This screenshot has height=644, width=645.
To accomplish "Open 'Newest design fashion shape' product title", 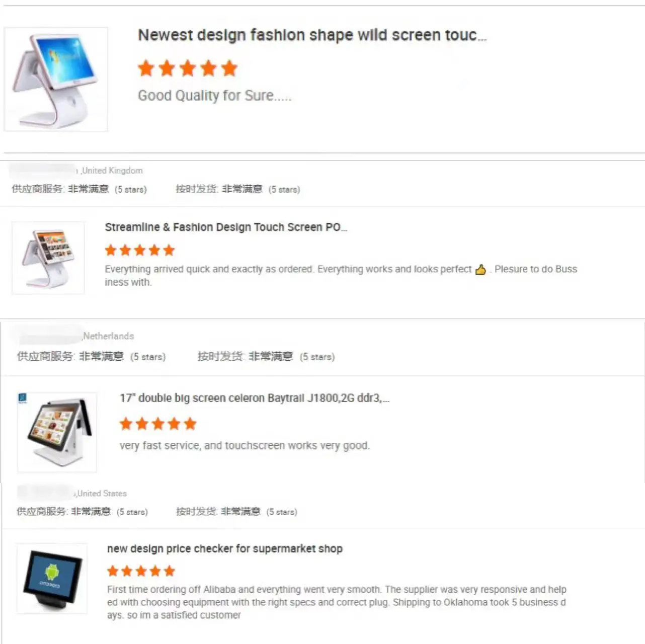I will click(312, 35).
